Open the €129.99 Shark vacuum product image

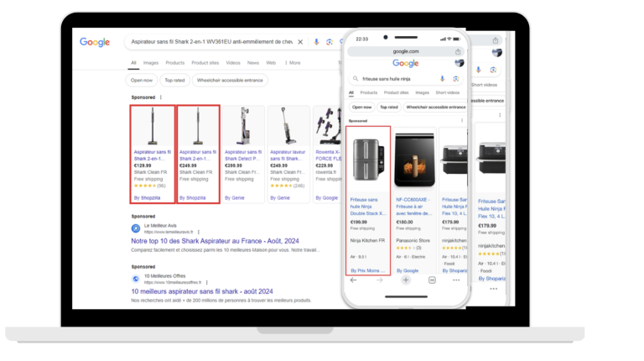click(153, 126)
